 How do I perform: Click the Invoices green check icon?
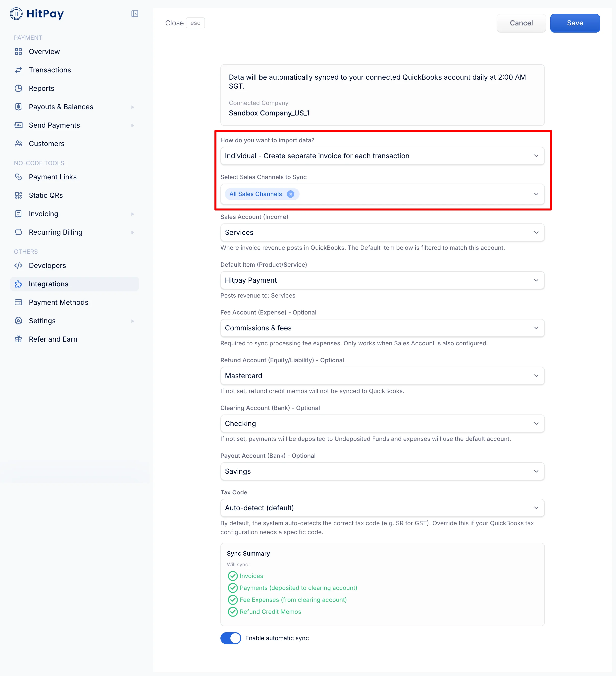click(x=233, y=576)
